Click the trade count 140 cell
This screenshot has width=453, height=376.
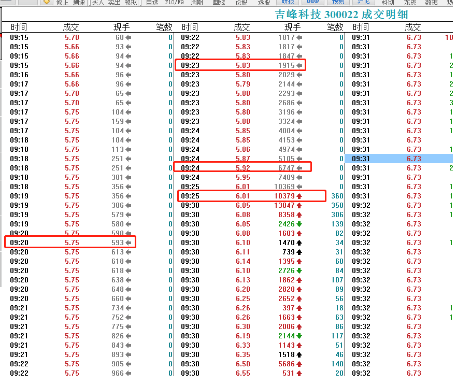coord(337,364)
